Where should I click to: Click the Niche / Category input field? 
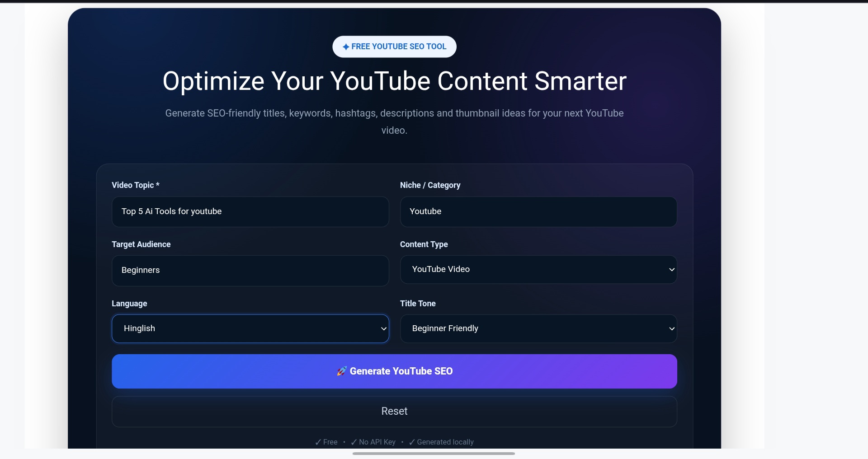coord(538,211)
